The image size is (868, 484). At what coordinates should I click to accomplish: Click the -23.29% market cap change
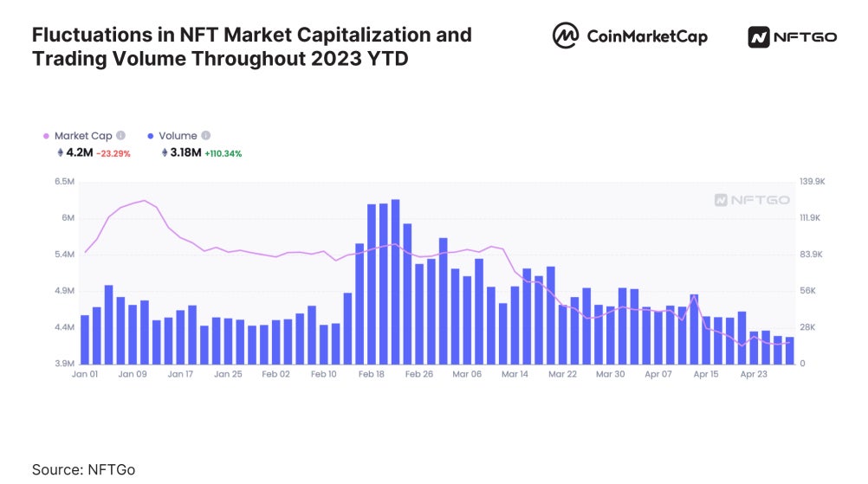[x=113, y=154]
